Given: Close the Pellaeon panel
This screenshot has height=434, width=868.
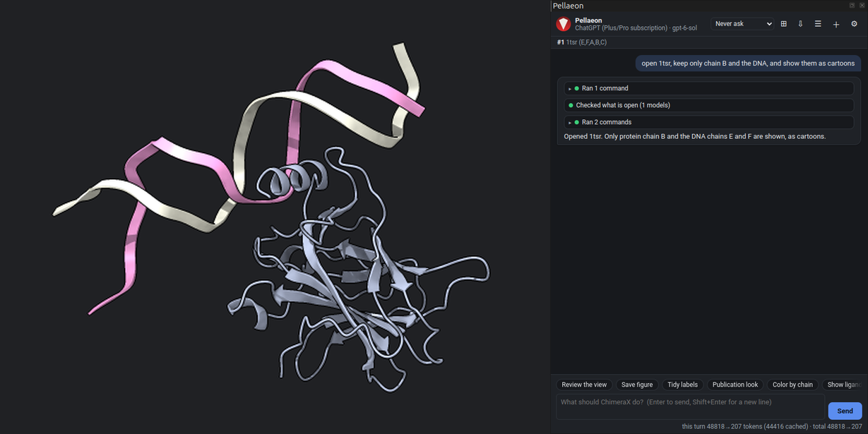Looking at the screenshot, I should click(x=862, y=5).
